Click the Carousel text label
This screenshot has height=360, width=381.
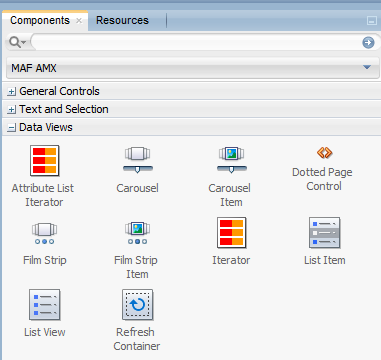[138, 188]
